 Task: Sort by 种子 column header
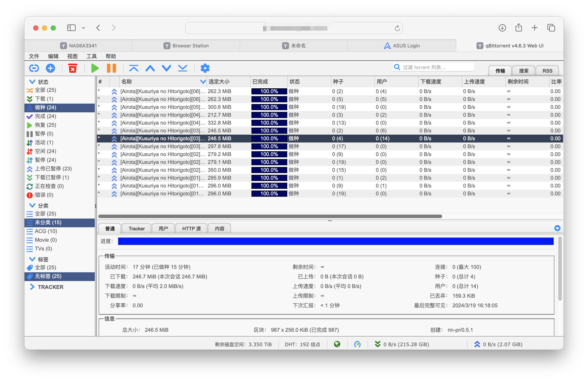(x=353, y=82)
